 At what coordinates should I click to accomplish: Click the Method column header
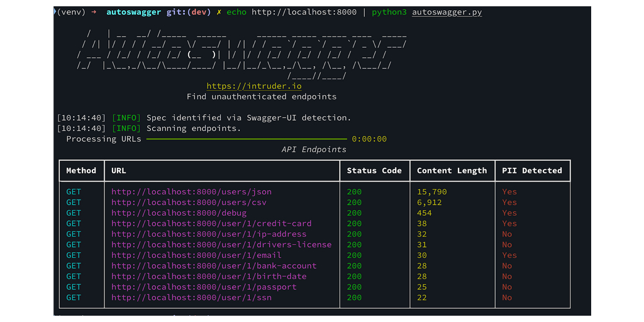[81, 170]
